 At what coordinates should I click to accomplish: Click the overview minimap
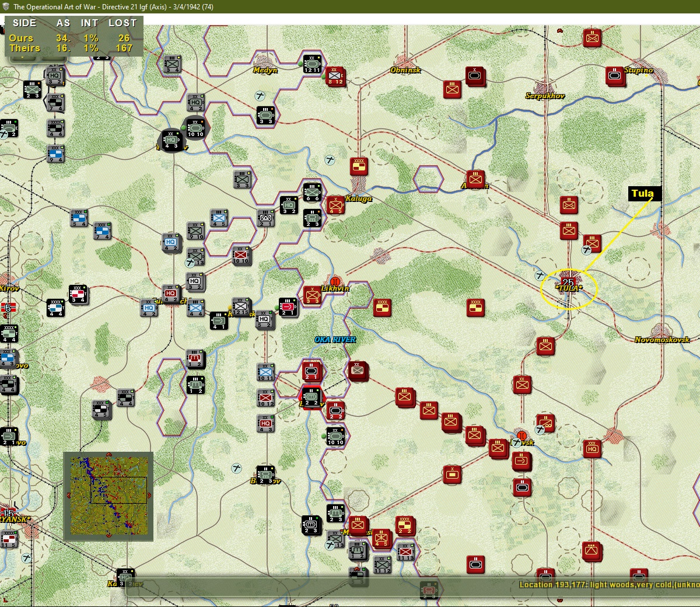[x=108, y=497]
